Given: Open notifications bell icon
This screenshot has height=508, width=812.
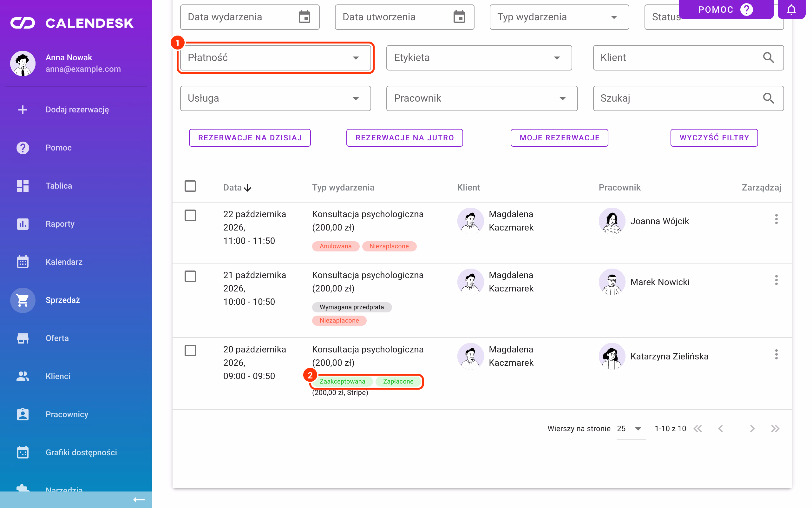Looking at the screenshot, I should pos(791,10).
